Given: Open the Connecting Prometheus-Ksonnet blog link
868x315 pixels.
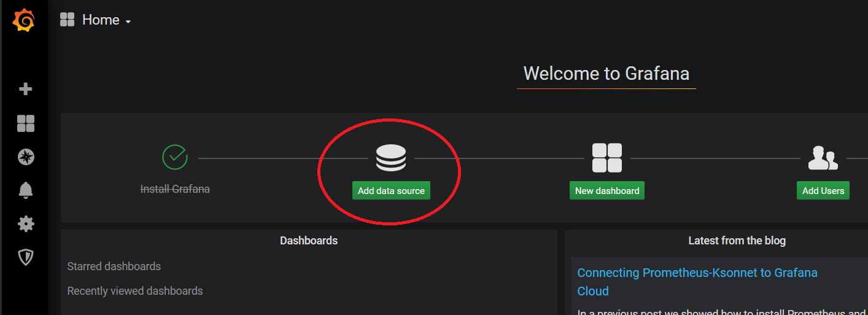Looking at the screenshot, I should (x=697, y=281).
